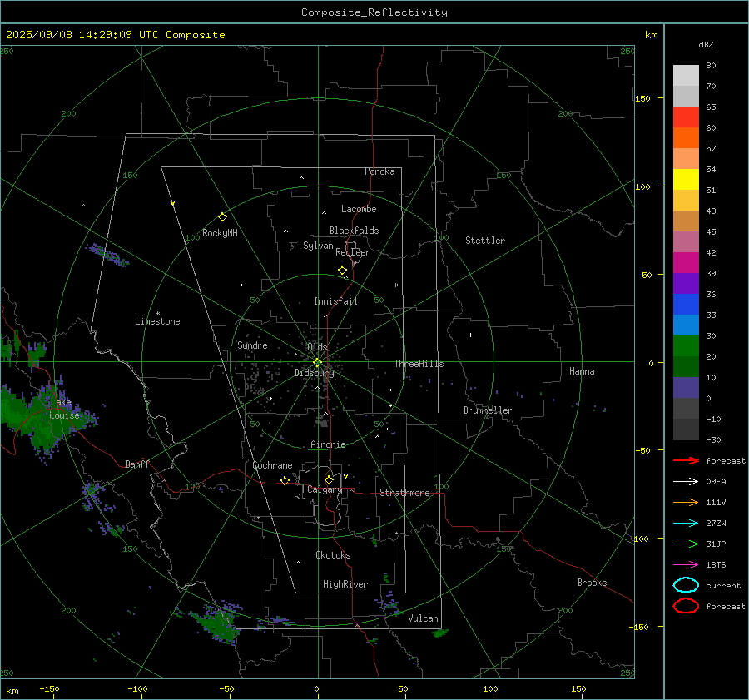Click the 'dBZ' legend heading
The image size is (749, 700).
[706, 44]
